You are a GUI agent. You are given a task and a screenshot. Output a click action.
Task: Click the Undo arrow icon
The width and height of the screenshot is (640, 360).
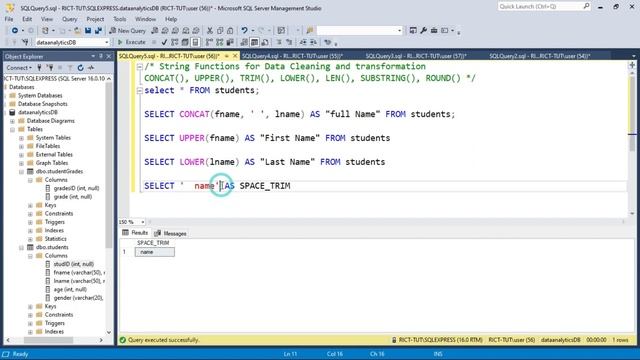pyautogui.click(x=244, y=31)
